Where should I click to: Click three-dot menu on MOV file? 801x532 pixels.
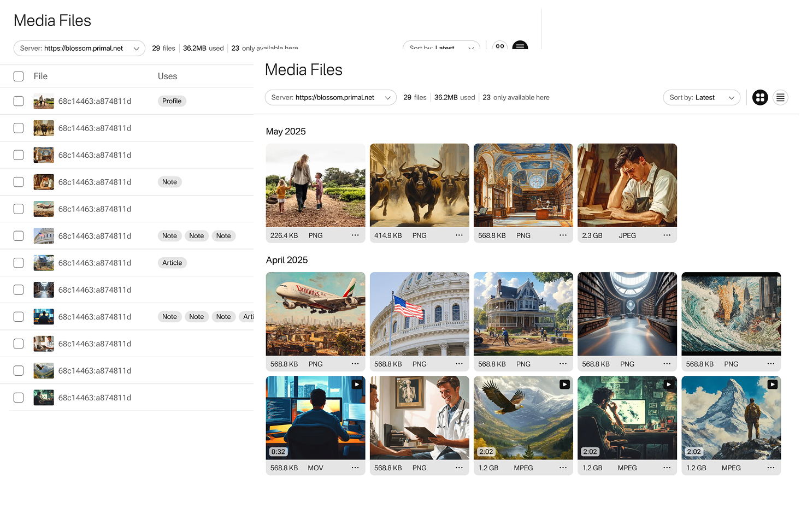pyautogui.click(x=355, y=468)
